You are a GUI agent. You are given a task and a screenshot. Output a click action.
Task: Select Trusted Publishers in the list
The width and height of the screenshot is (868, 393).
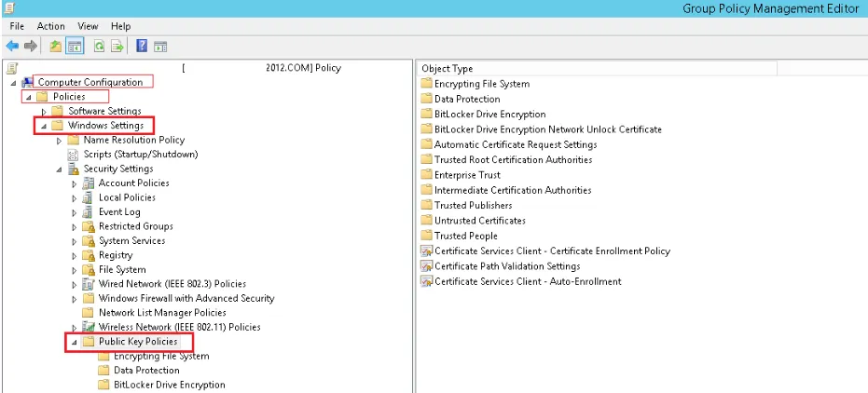pos(474,205)
